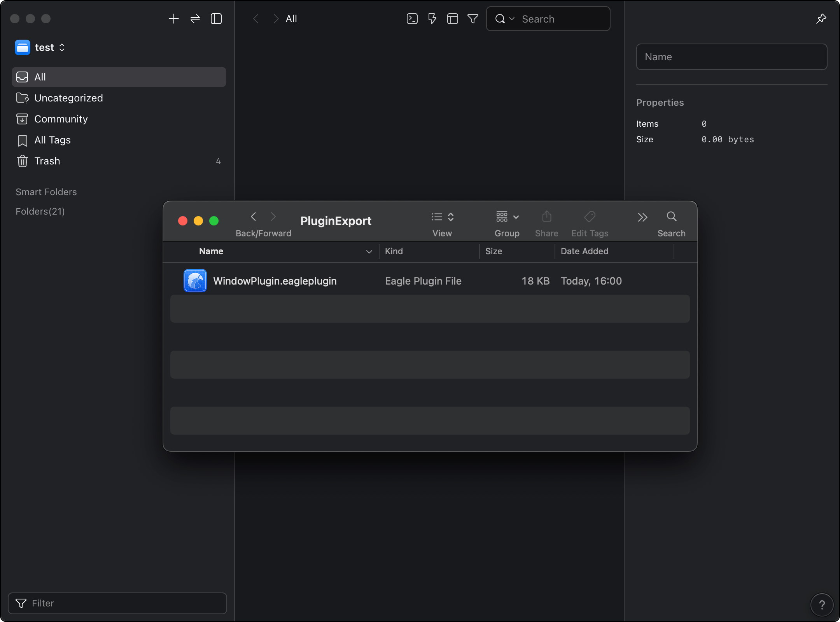This screenshot has width=840, height=622.
Task: Click the help question mark button
Action: point(821,605)
